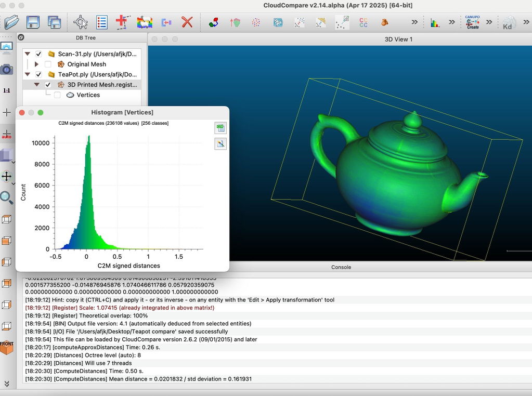Click the Save floppy disk icon
This screenshot has height=396, width=532.
33,22
